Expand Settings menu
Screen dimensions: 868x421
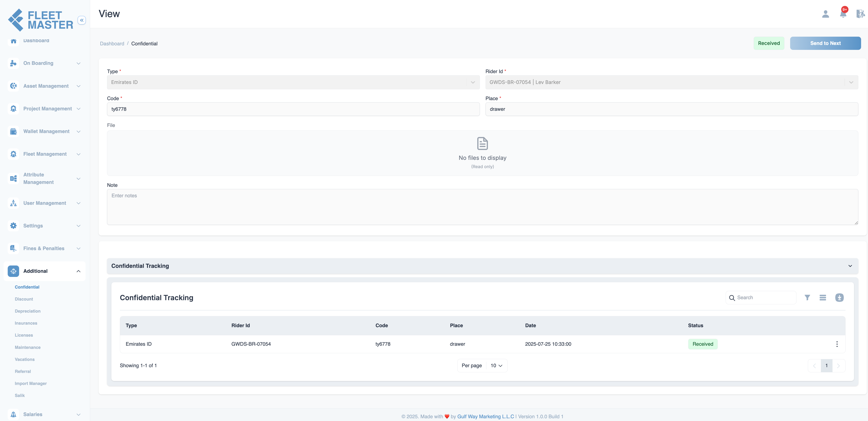(78, 226)
